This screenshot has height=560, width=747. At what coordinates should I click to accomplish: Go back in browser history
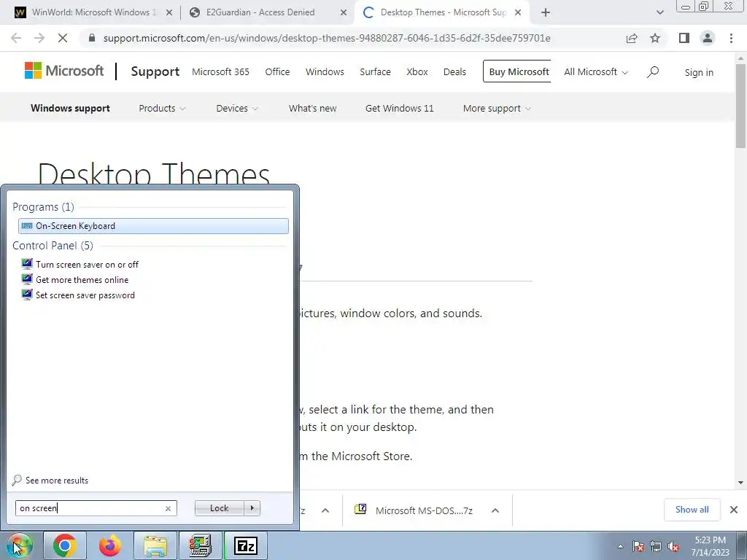pos(16,38)
